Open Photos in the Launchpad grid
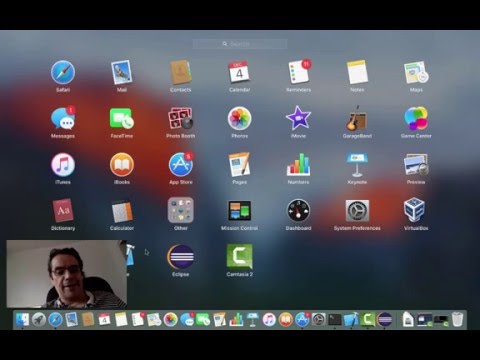Screen dimensions: 480x360 click(239, 118)
